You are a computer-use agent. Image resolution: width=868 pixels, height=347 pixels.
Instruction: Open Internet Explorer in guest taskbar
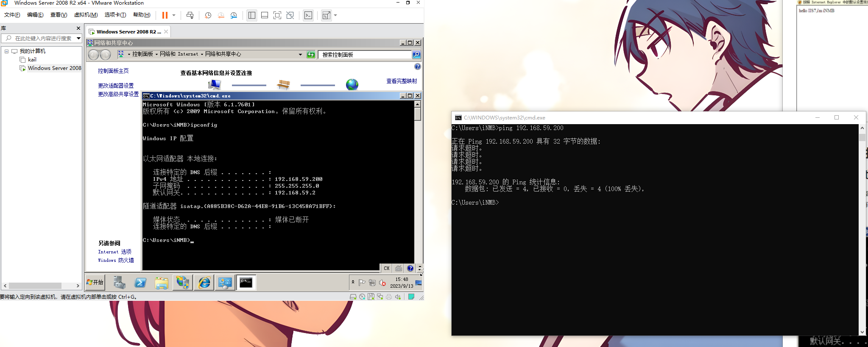point(204,283)
